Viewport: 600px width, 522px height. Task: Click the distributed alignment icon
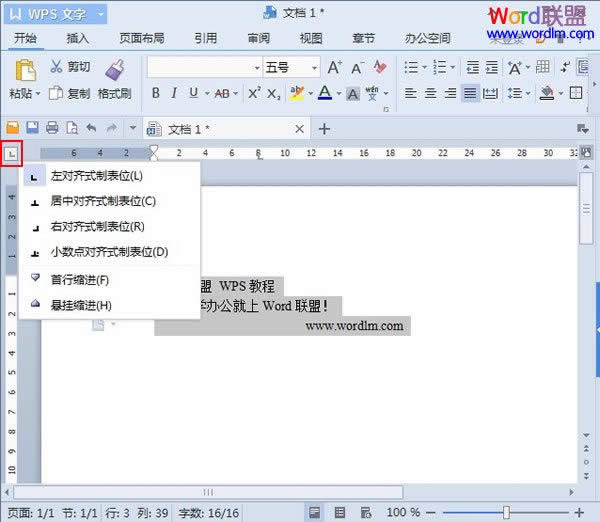(x=490, y=93)
